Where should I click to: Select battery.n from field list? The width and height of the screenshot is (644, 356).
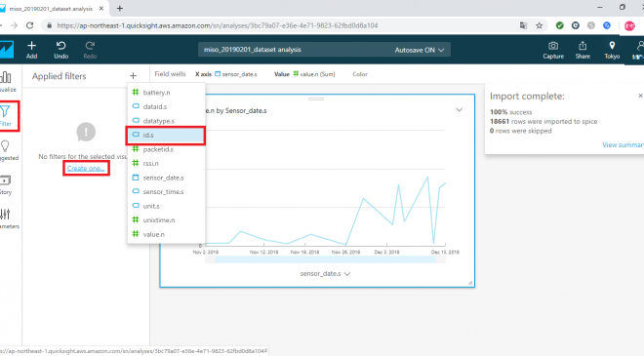click(166, 93)
